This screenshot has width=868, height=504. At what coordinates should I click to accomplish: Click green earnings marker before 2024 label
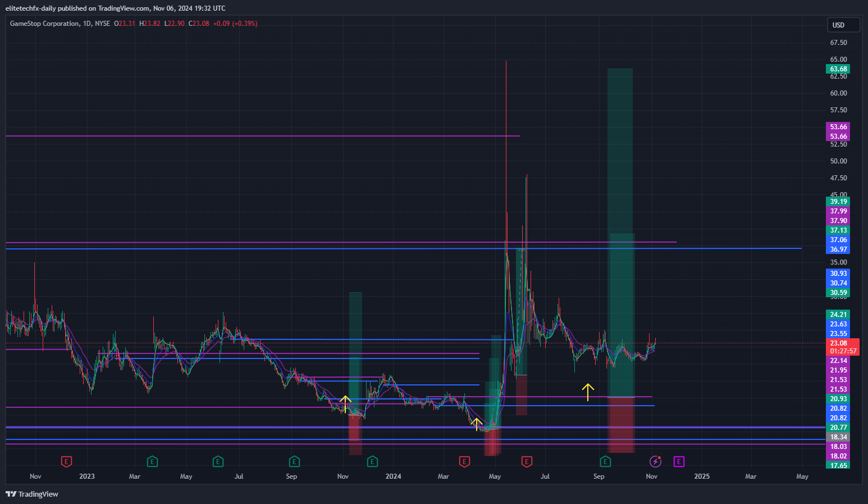click(x=372, y=462)
